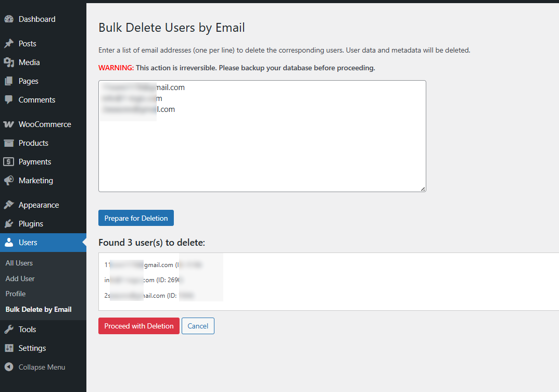Click the Comments speech bubble icon
The width and height of the screenshot is (559, 392).
(x=9, y=100)
